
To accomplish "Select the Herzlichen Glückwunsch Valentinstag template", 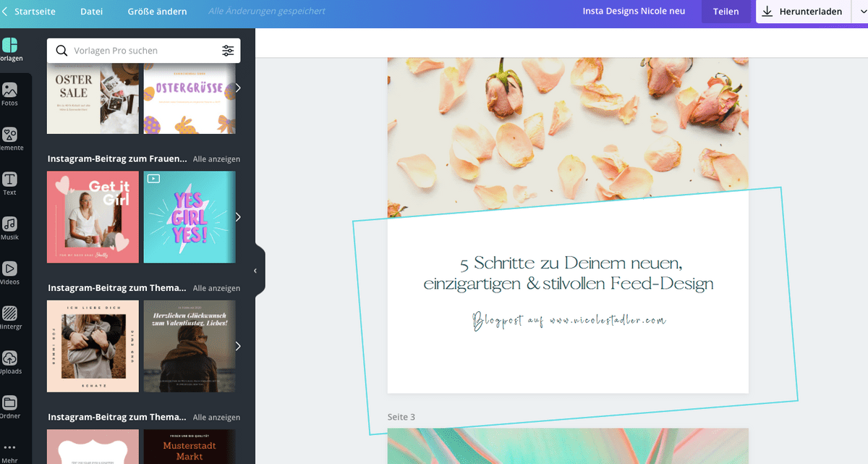I will point(190,346).
